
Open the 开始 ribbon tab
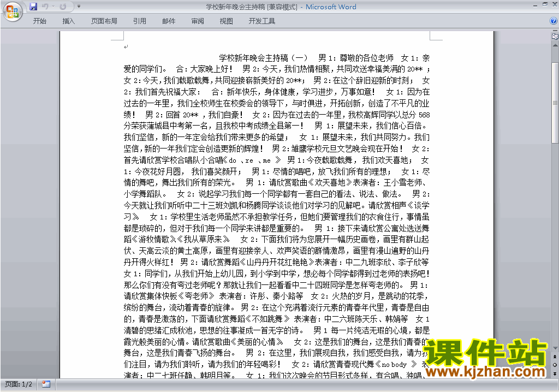tap(39, 21)
